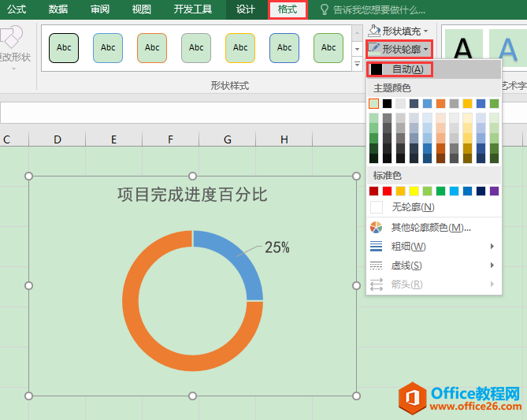Screen dimensions: 527x420
Task: Select standard light green color swatch
Action: pos(427,191)
